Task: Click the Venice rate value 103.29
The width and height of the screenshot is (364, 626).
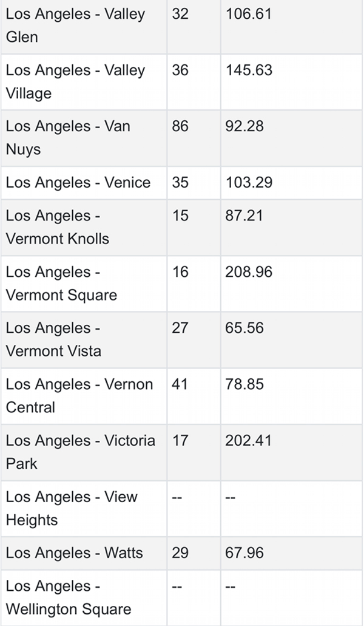Action: click(x=249, y=183)
